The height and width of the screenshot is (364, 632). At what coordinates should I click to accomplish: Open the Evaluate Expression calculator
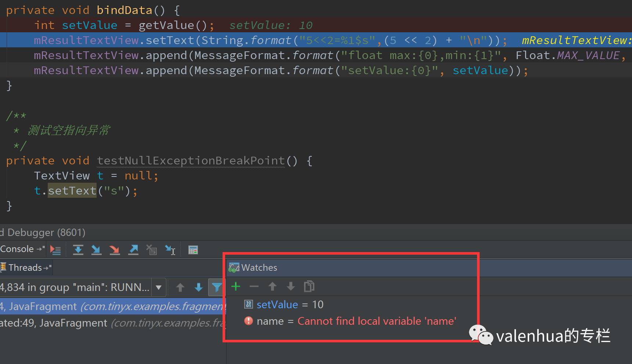(x=193, y=250)
